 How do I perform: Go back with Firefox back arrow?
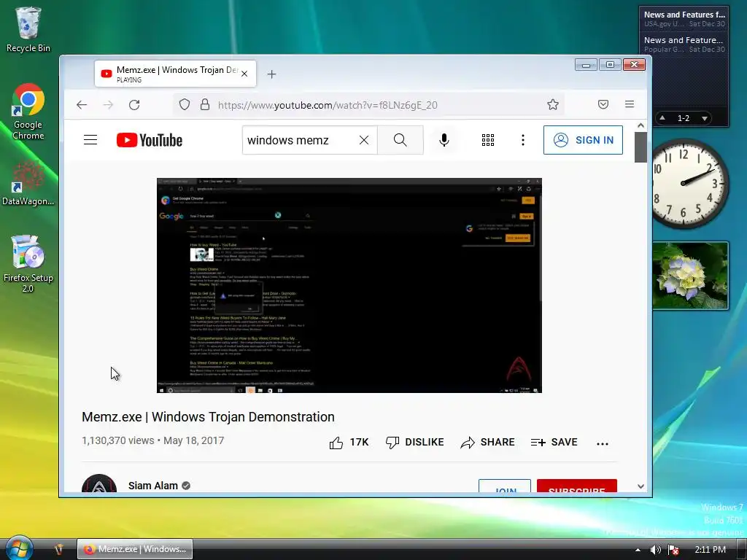[x=82, y=105]
